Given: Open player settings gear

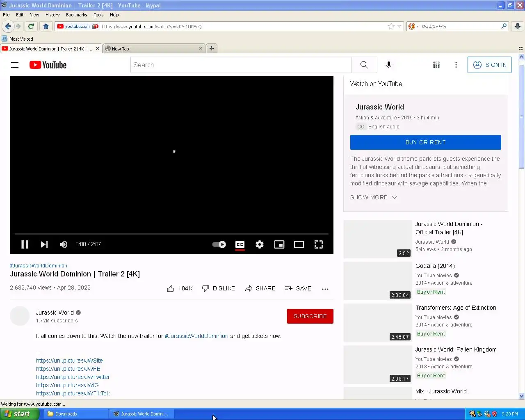Looking at the screenshot, I should 260,244.
